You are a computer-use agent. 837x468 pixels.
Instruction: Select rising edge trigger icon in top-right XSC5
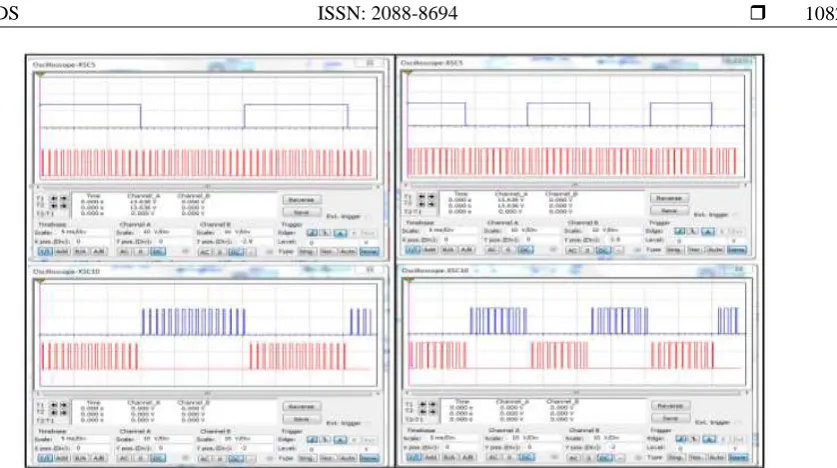point(680,231)
